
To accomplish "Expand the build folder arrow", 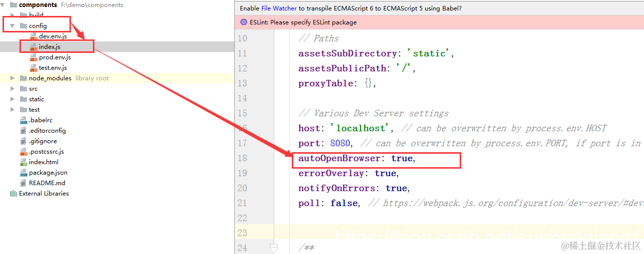I will coord(12,15).
